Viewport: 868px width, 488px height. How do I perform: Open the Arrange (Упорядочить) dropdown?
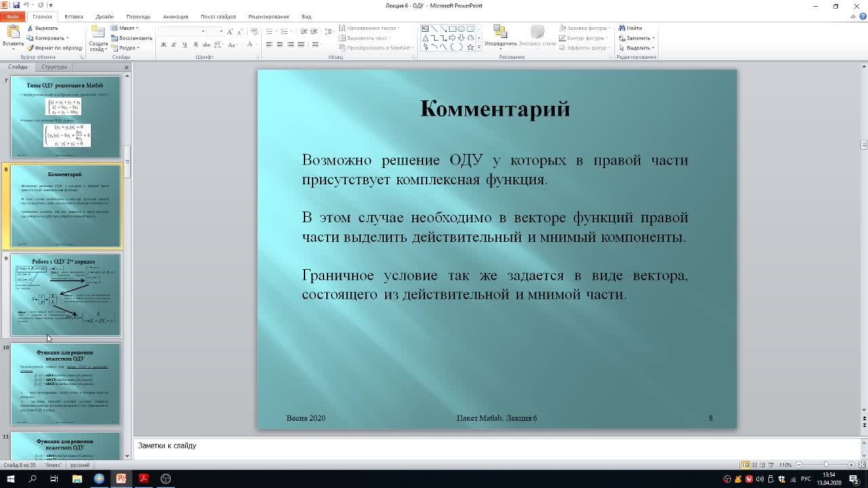tap(500, 37)
